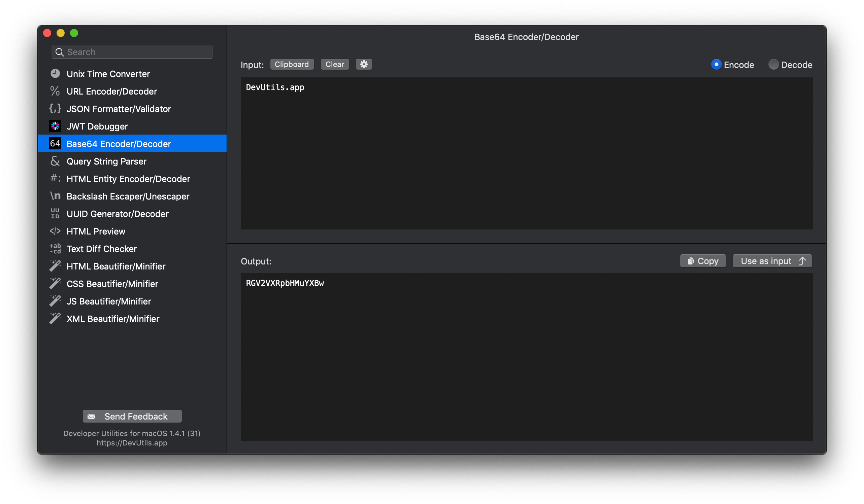Screen dimensions: 864x504
Task: Click the JS Beautifier magic wand icon
Action: click(55, 301)
